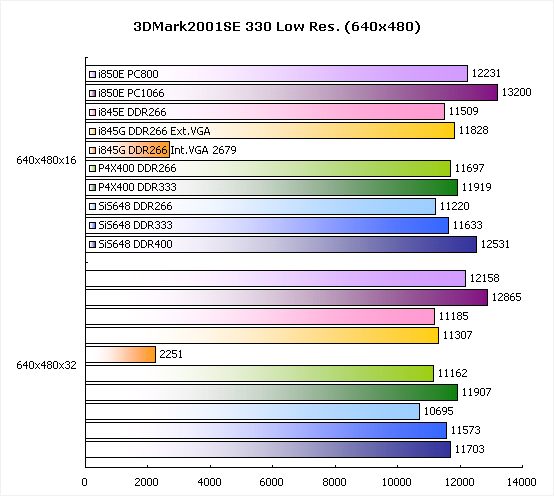Screen dimensions: 554x496
Task: Click the value 11220
Action: coord(454,206)
